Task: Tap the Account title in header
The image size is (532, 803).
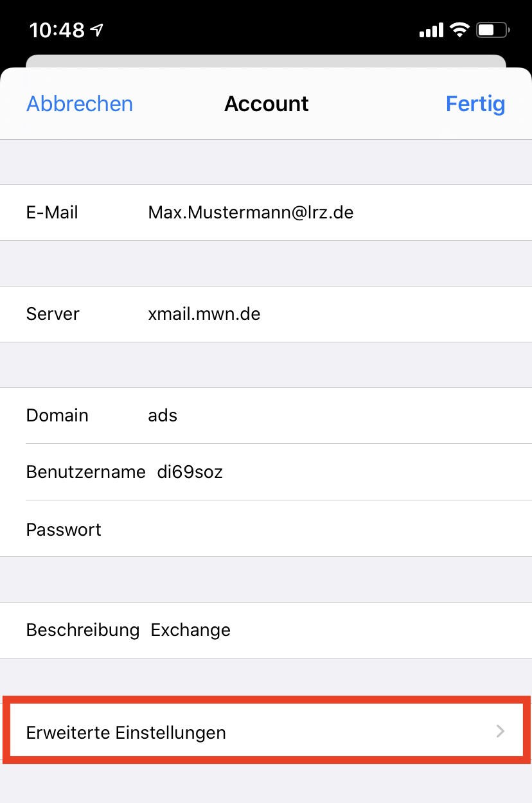Action: [266, 104]
